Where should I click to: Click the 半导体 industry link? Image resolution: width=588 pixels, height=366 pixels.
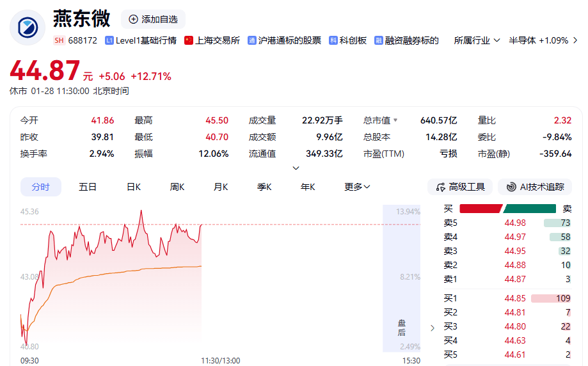(x=538, y=40)
